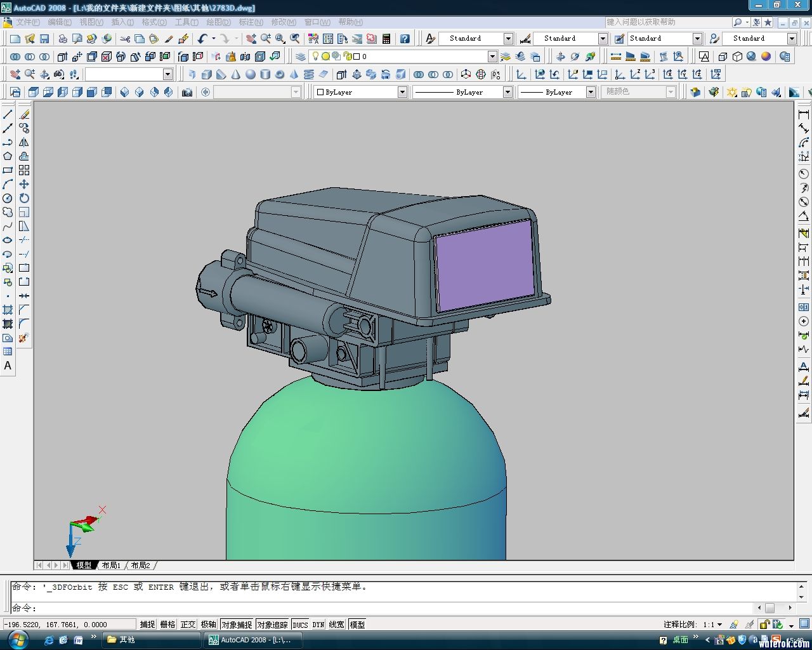
Task: Click the purple display panel on model
Action: pos(485,265)
